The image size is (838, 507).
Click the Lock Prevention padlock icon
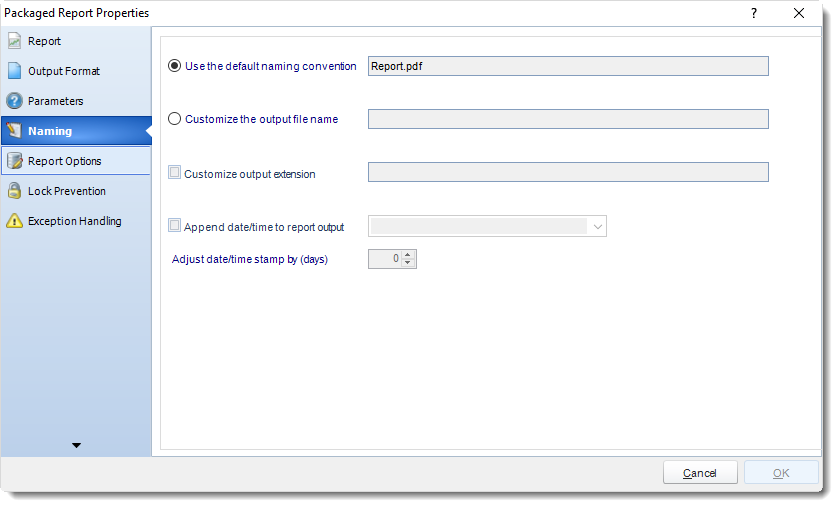pyautogui.click(x=14, y=191)
